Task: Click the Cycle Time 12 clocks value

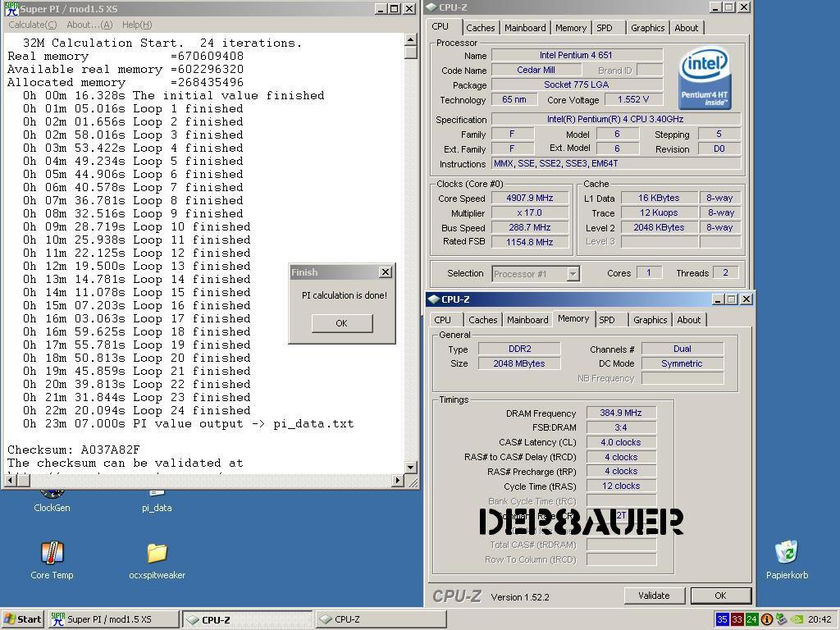Action: (621, 486)
